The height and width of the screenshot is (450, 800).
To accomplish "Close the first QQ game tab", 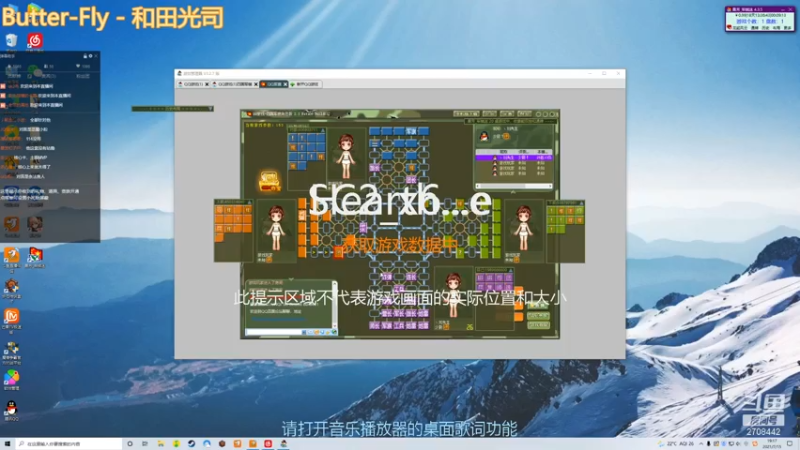I will [207, 84].
